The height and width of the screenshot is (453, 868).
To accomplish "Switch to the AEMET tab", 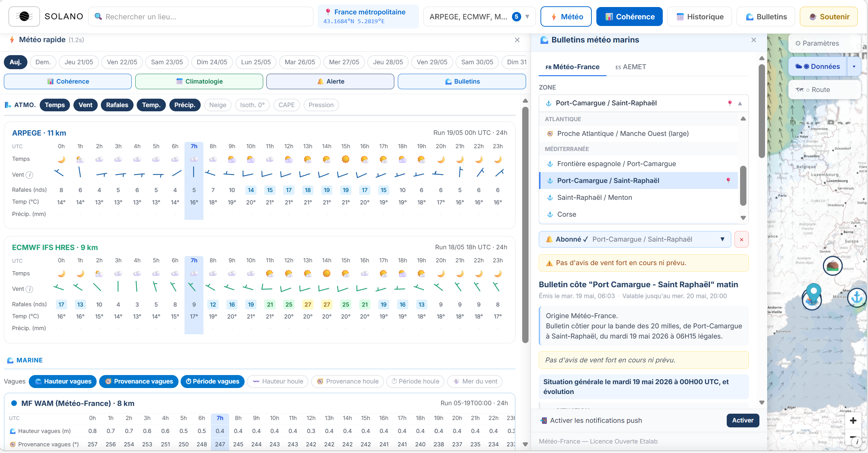I will coord(631,67).
